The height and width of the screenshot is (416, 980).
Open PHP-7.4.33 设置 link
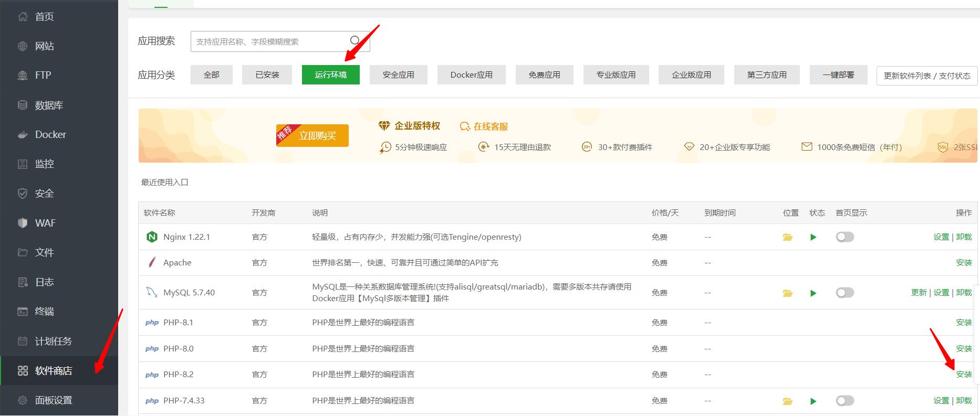[x=941, y=401]
